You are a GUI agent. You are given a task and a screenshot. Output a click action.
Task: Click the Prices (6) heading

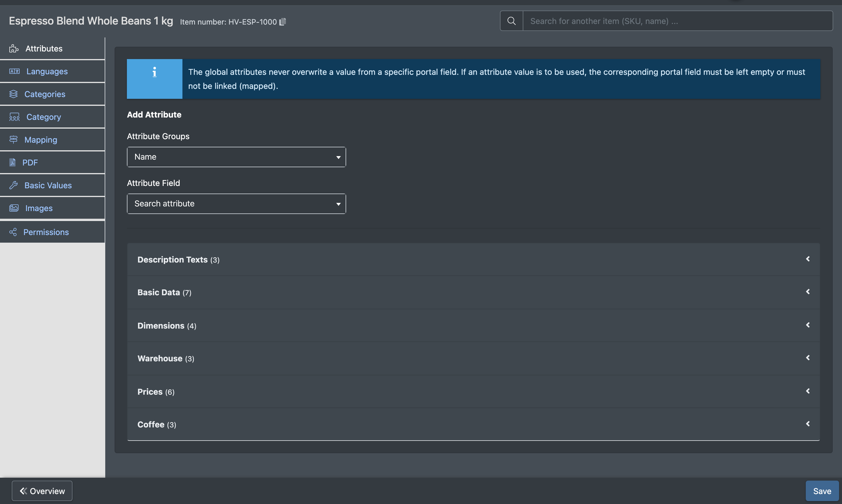[156, 392]
